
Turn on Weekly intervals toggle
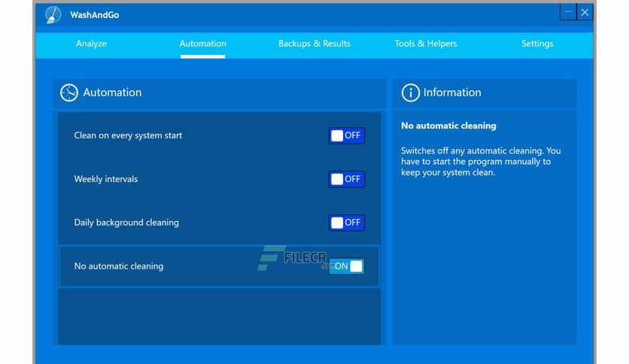click(347, 179)
